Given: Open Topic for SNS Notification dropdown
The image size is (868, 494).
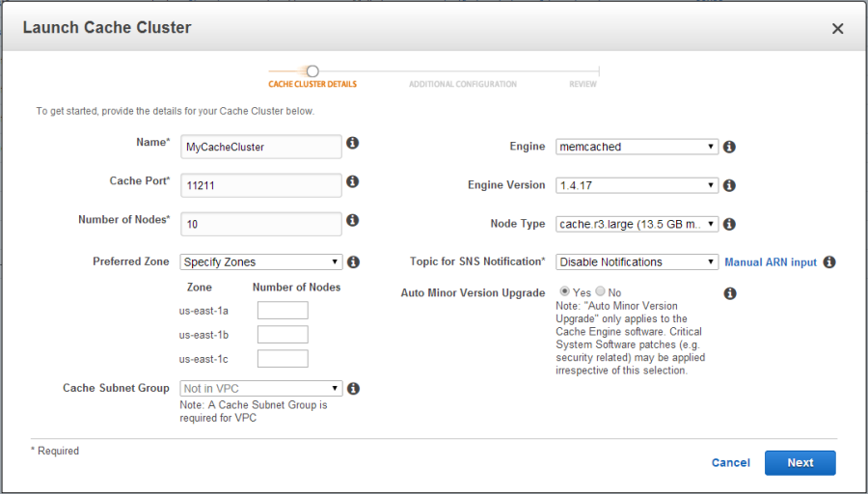Looking at the screenshot, I should pos(637,261).
